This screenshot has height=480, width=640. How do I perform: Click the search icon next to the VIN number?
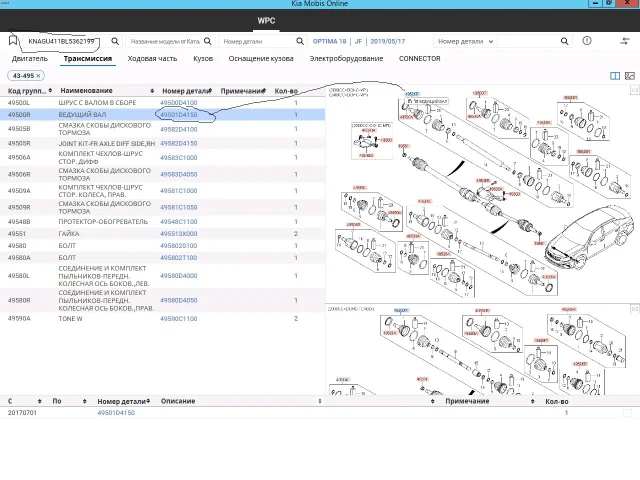[x=115, y=42]
